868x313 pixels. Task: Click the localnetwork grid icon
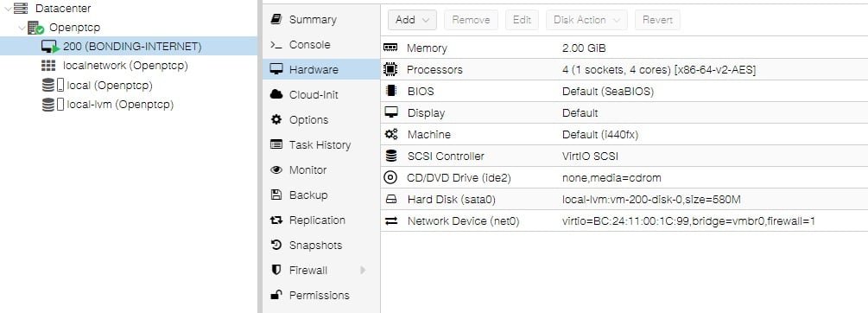(48, 66)
